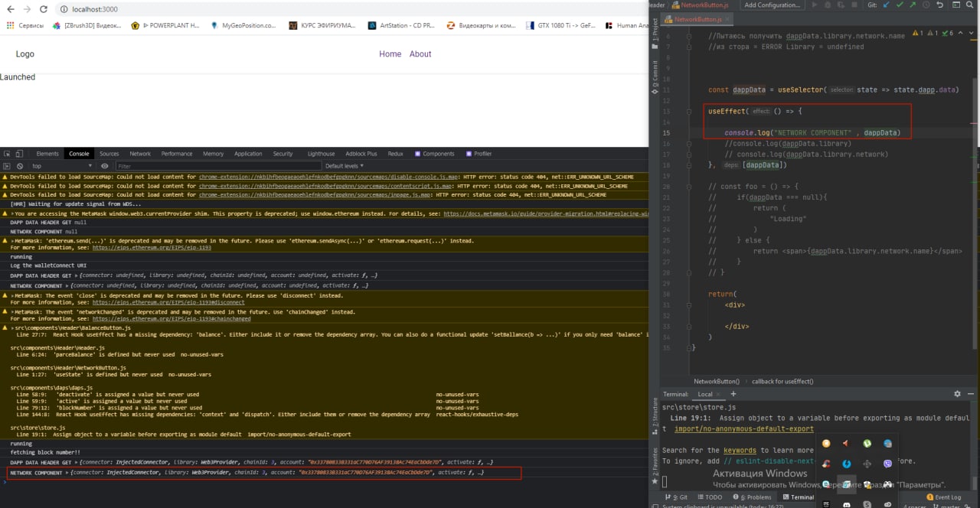This screenshot has width=980, height=508.
Task: Open the Add Configuration dropdown
Action: coord(772,5)
